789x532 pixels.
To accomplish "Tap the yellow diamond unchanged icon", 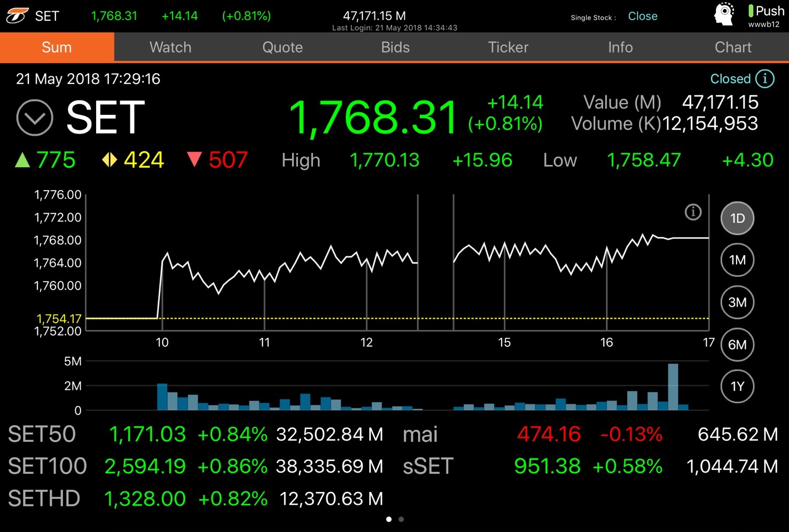I will [x=110, y=160].
